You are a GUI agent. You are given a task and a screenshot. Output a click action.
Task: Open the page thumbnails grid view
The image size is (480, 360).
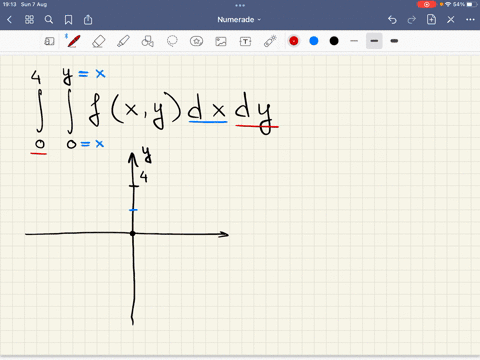click(29, 20)
